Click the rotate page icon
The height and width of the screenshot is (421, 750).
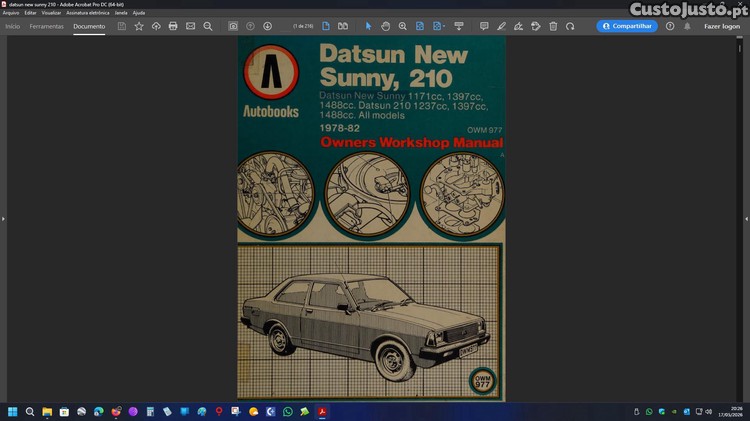coord(570,26)
